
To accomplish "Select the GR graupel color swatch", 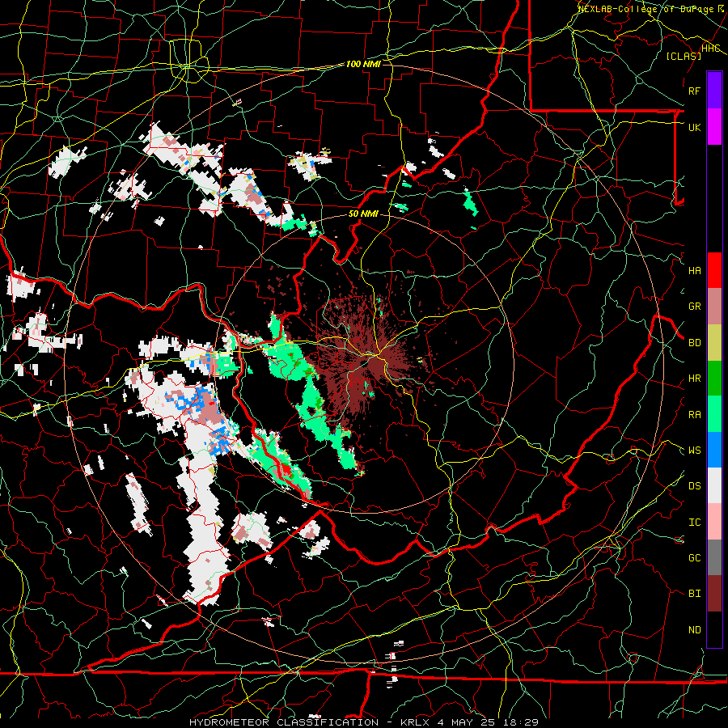I will coord(714,306).
